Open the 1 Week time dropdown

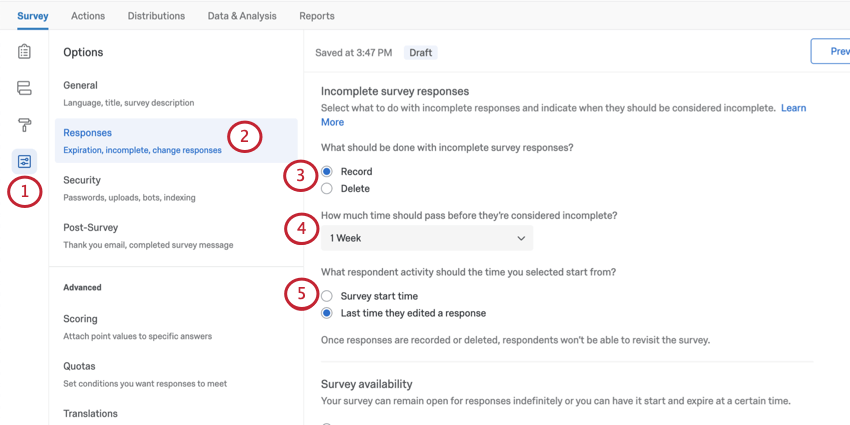[427, 238]
